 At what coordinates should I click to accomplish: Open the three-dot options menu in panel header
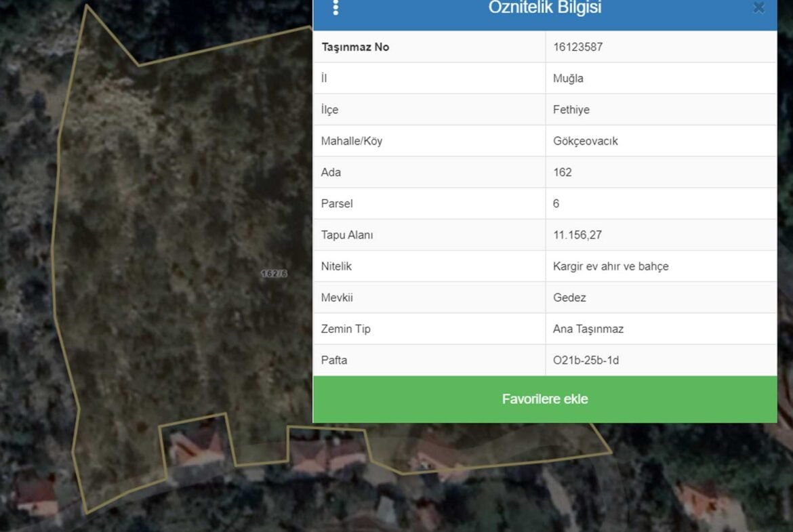coord(335,7)
